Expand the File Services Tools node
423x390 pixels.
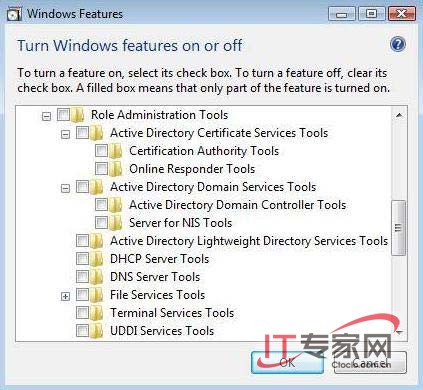(x=66, y=296)
